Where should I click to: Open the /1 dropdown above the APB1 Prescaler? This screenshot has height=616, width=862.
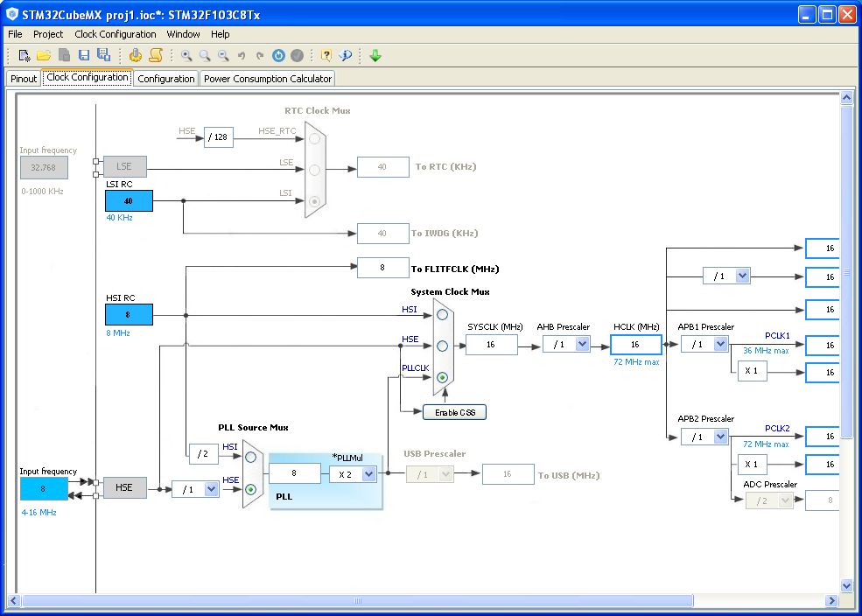(743, 276)
